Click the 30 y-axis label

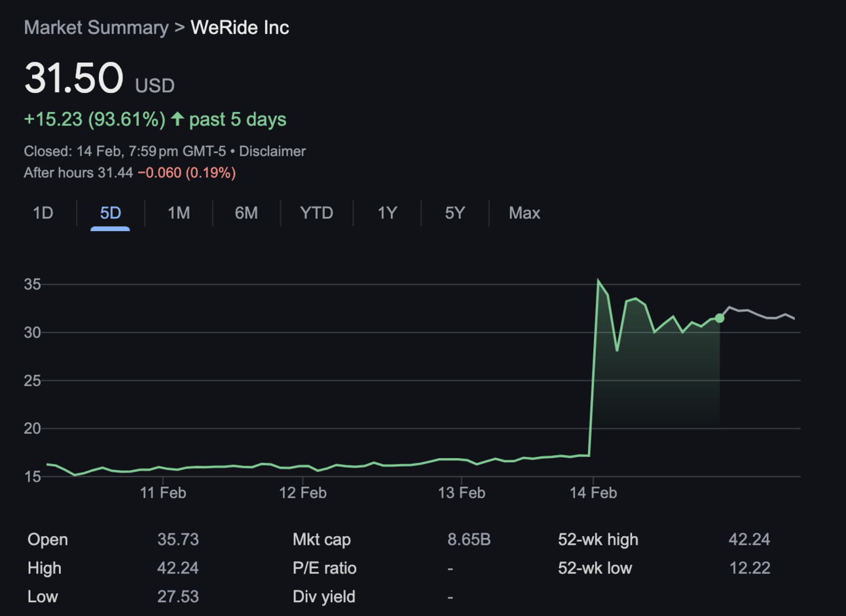coord(32,333)
